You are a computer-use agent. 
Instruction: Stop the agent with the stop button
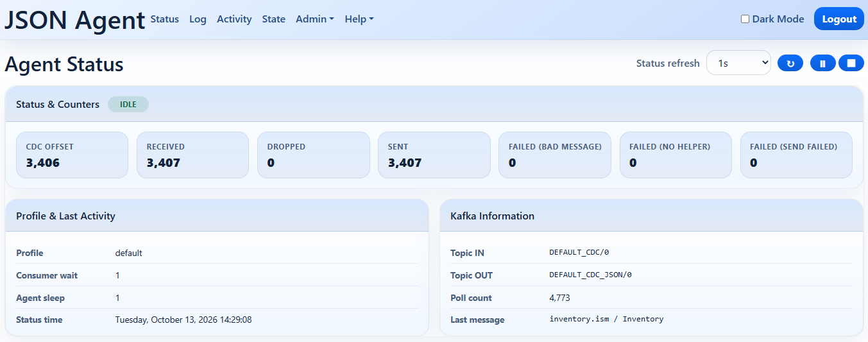[x=851, y=63]
